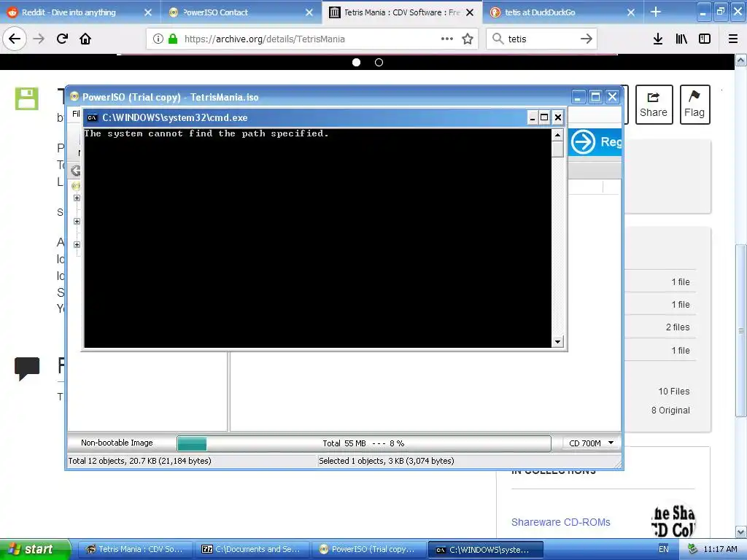Click the 11:17 AM taskbar clock

click(x=720, y=549)
